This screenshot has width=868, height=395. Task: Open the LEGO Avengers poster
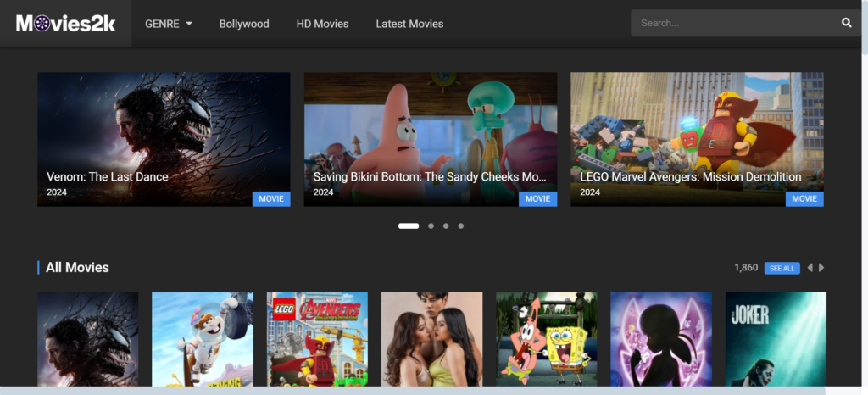317,339
